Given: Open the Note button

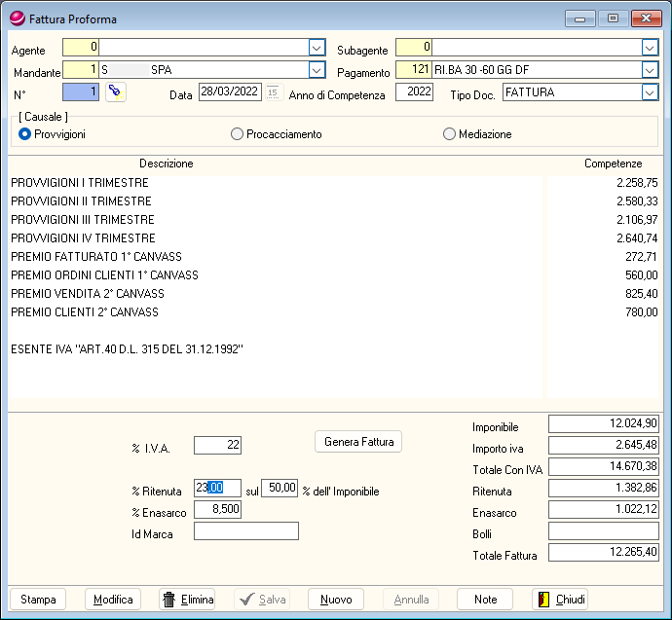Looking at the screenshot, I should pyautogui.click(x=485, y=600).
